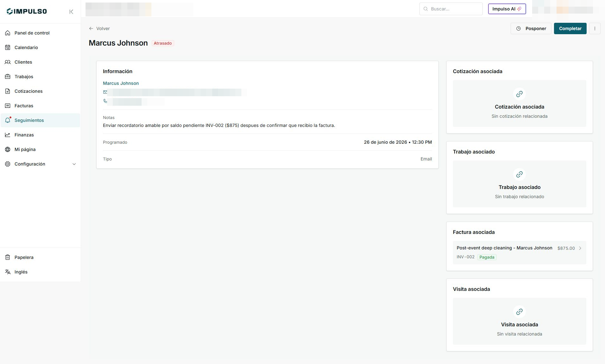Click link icon in Visita asociada card
This screenshot has height=364, width=605.
tap(519, 312)
